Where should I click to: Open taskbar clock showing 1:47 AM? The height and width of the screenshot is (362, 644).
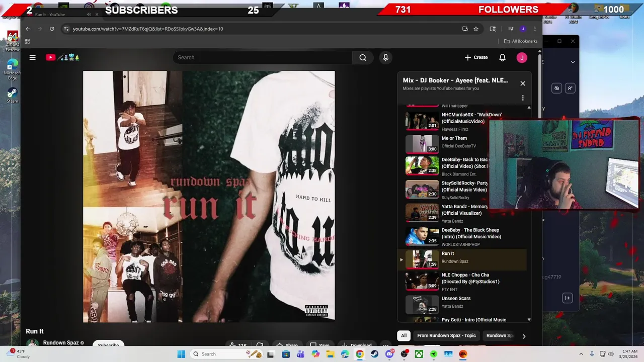(x=629, y=354)
